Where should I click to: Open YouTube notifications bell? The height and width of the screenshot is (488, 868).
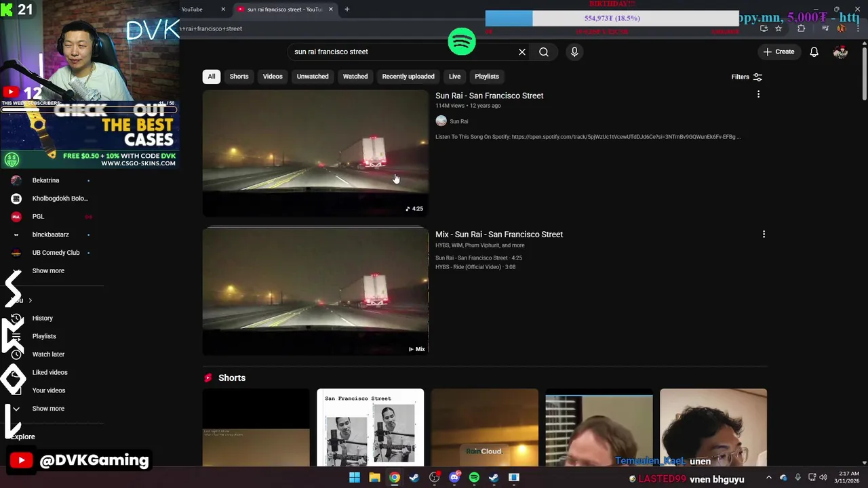[x=814, y=52]
